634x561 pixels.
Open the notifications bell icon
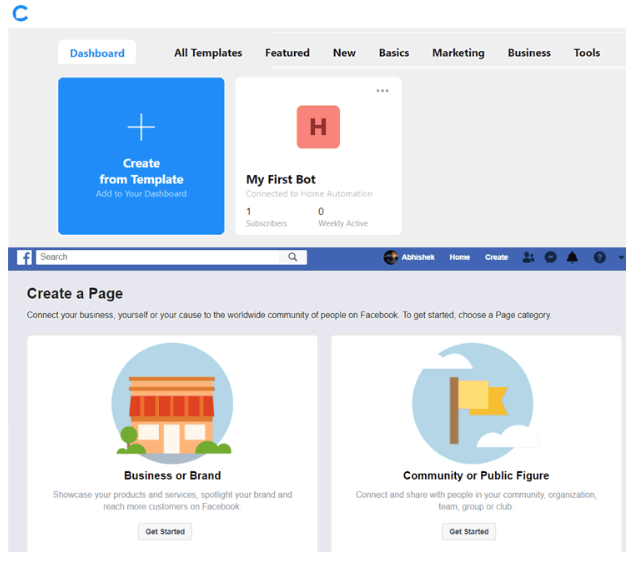[x=573, y=257]
